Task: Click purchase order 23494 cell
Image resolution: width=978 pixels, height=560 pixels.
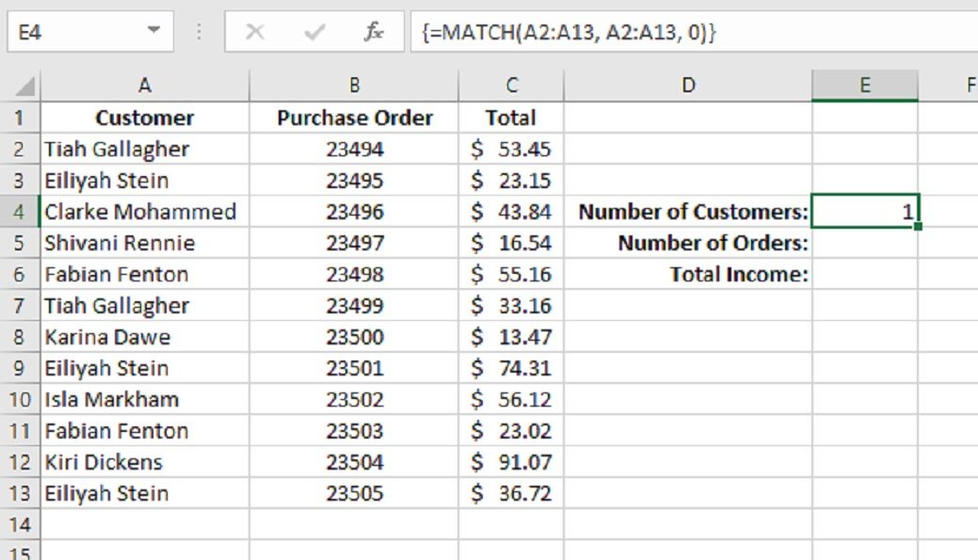Action: [x=354, y=149]
